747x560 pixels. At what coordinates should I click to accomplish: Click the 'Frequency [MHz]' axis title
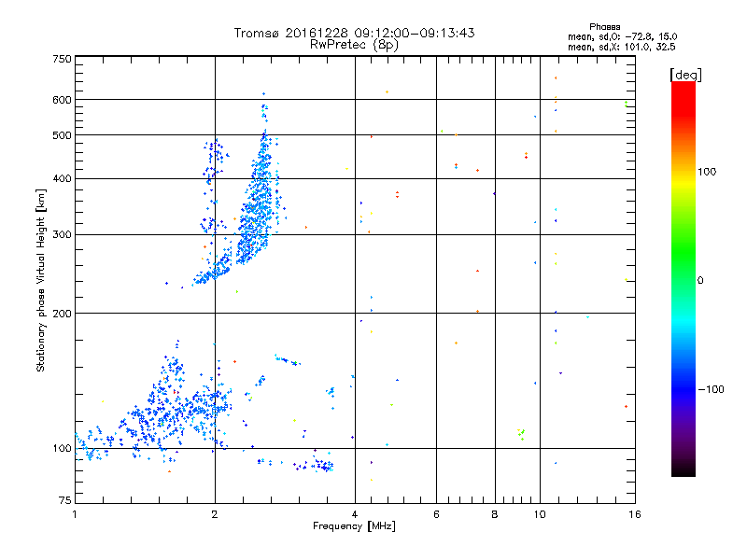click(354, 526)
